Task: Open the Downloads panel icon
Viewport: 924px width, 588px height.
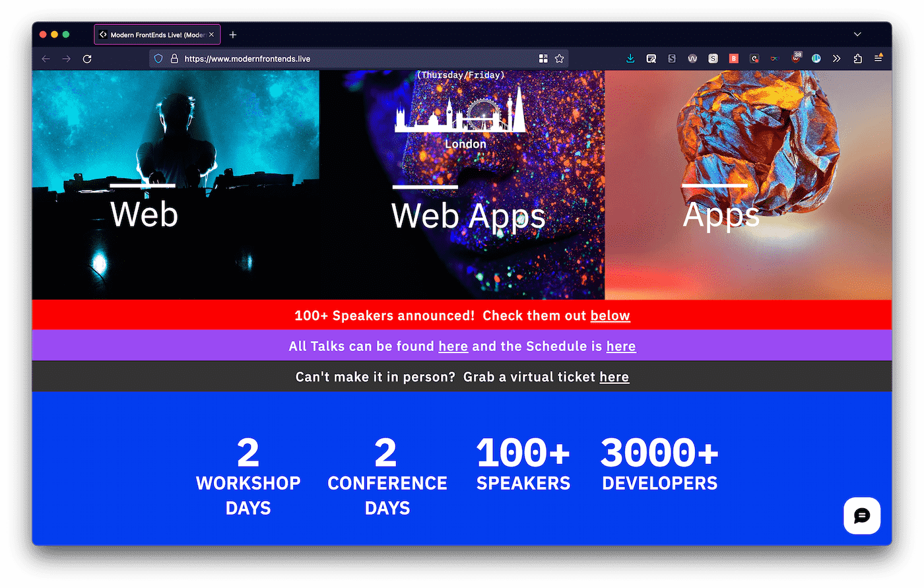Action: 630,58
